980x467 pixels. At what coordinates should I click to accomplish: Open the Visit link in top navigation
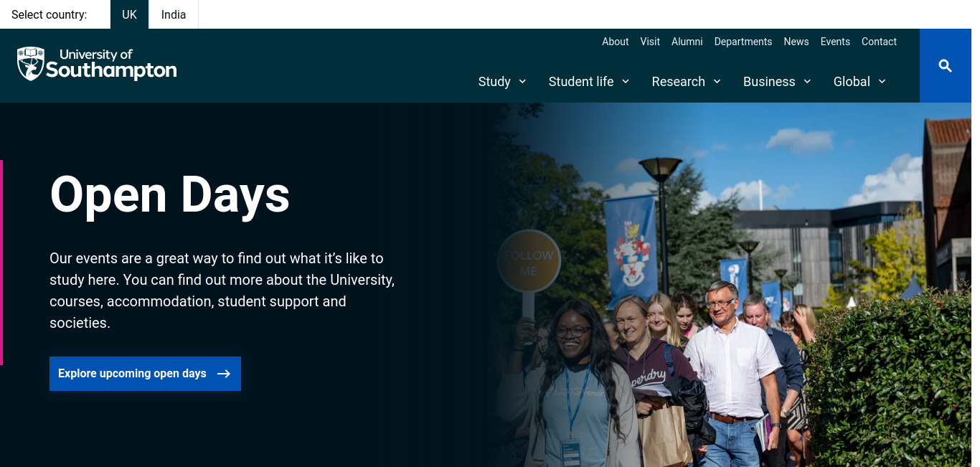coord(650,42)
